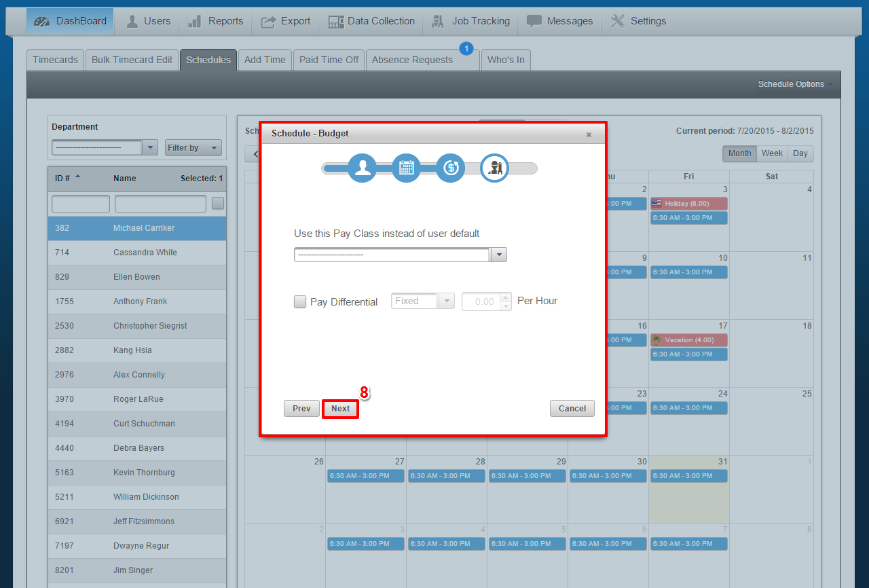Switch to the Absence Requests tab

[x=412, y=60]
